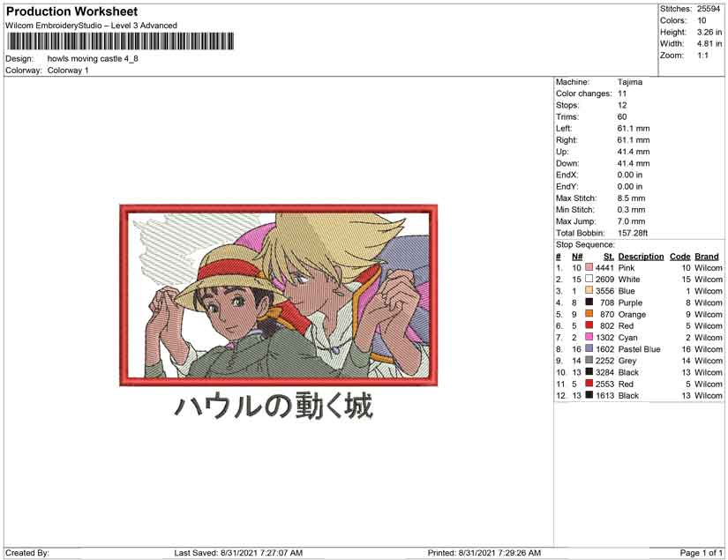Click the 'Colorway 1' value

coord(68,71)
